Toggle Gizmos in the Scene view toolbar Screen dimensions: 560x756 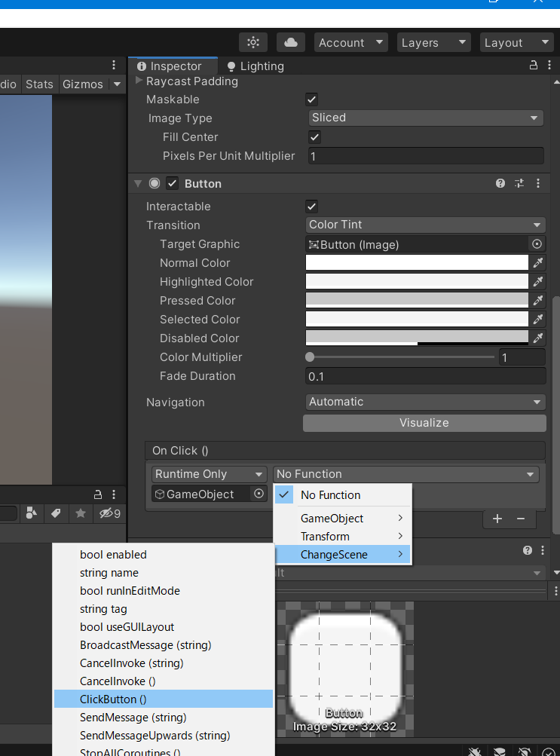coord(83,84)
